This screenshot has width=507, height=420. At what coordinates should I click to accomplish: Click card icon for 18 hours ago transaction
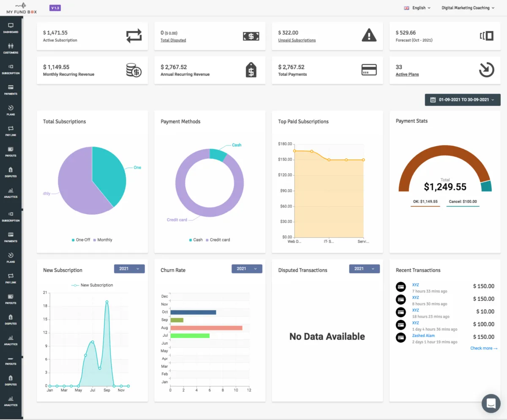coord(401,312)
